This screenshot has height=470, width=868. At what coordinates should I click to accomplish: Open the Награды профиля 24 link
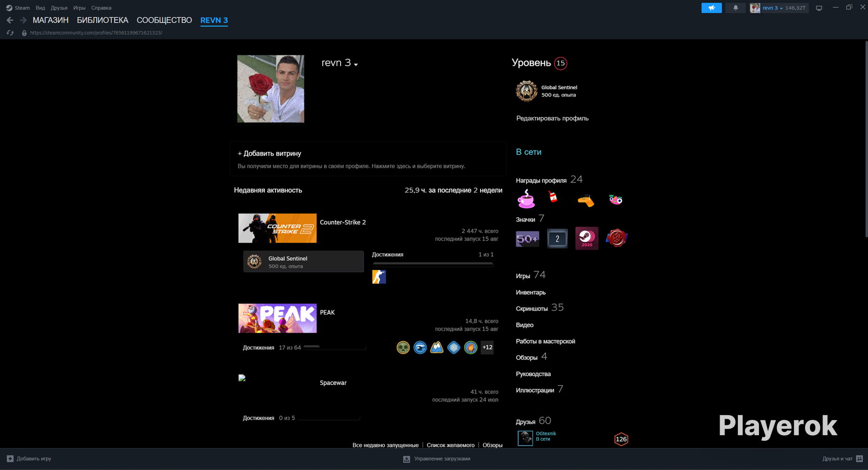(549, 180)
